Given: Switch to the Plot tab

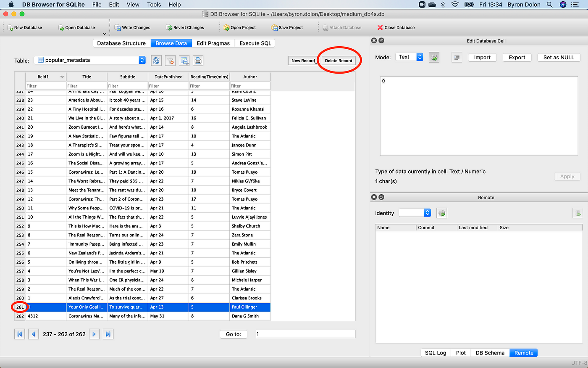Looking at the screenshot, I should (x=461, y=353).
